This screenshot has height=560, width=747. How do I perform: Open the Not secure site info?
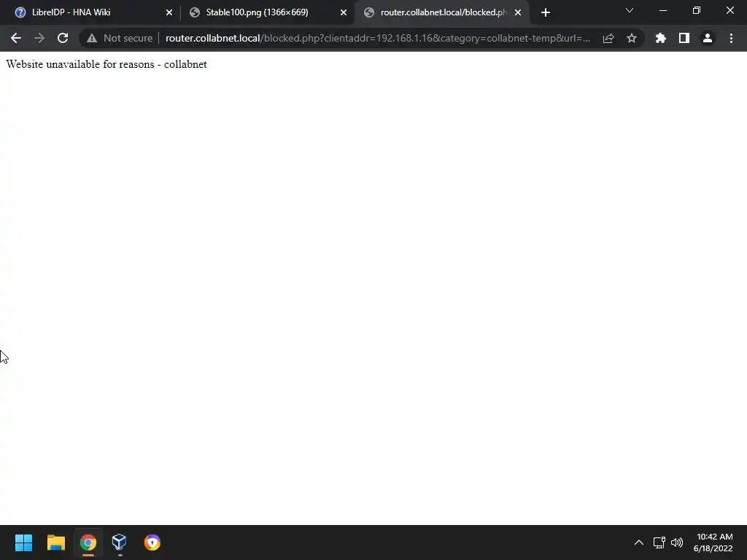[x=120, y=38]
